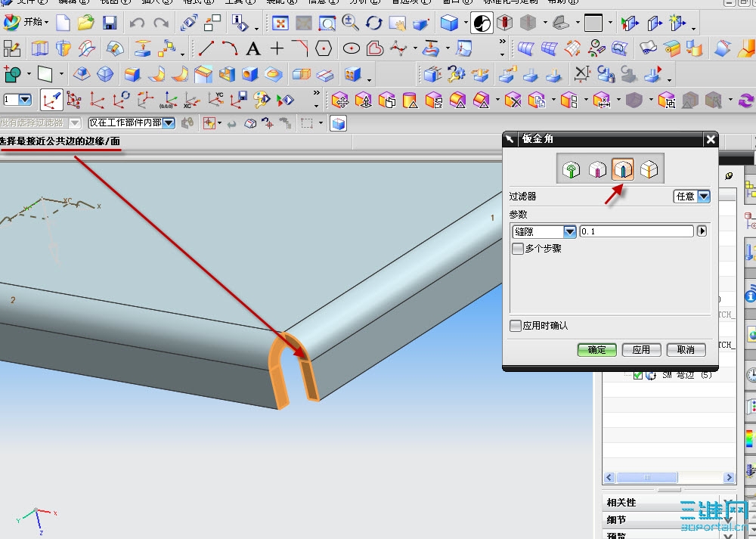This screenshot has width=756, height=539.
Task: Select the fourth corner type icon
Action: (x=649, y=169)
